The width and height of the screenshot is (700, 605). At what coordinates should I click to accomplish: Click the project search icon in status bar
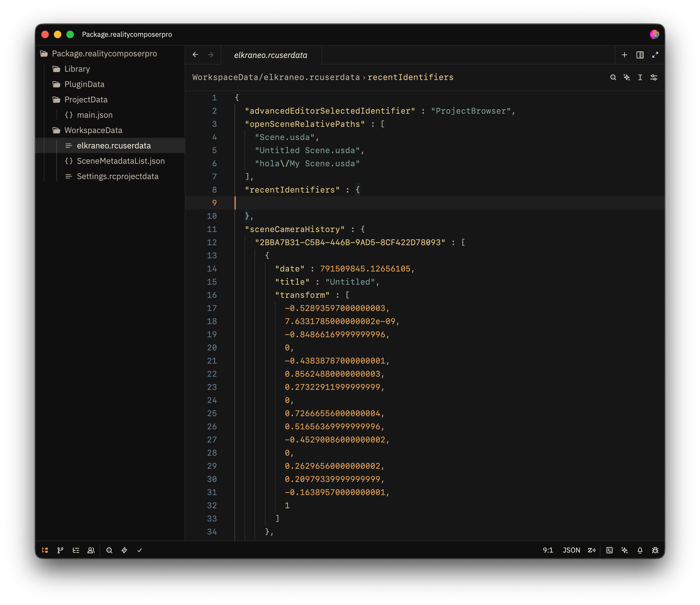(109, 550)
